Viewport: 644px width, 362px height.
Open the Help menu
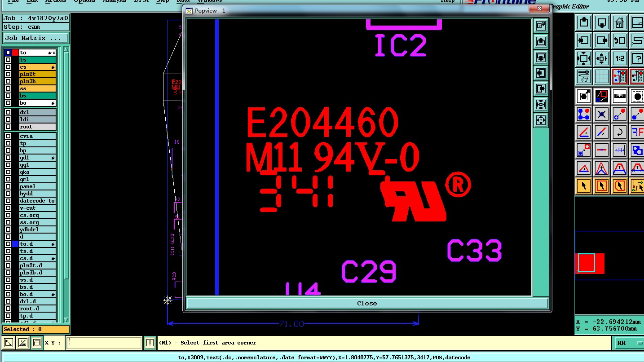[x=447, y=1]
